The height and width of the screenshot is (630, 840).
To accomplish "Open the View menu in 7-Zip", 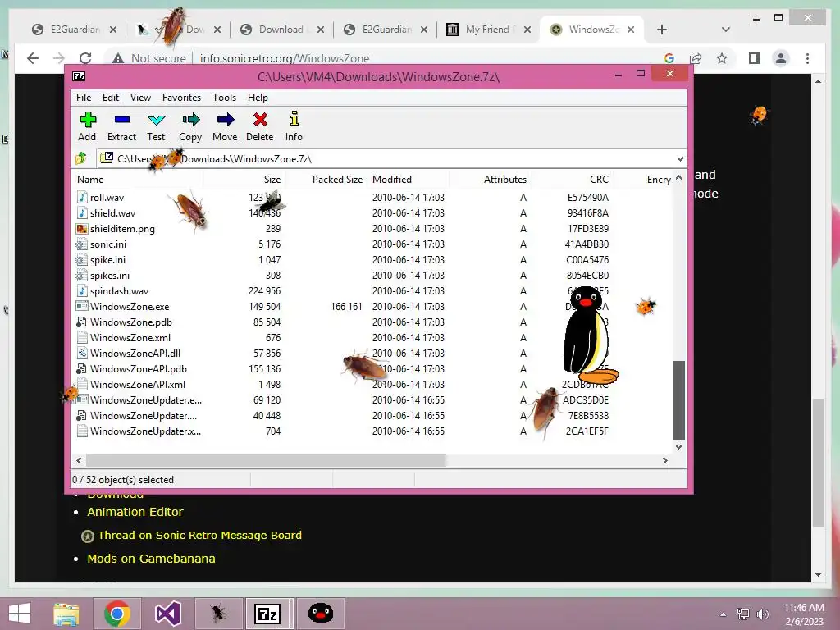I will click(x=140, y=98).
